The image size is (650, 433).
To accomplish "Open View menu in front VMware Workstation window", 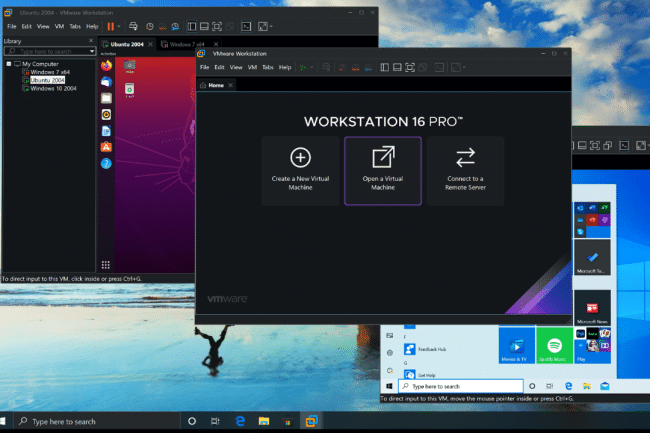I will click(x=236, y=67).
